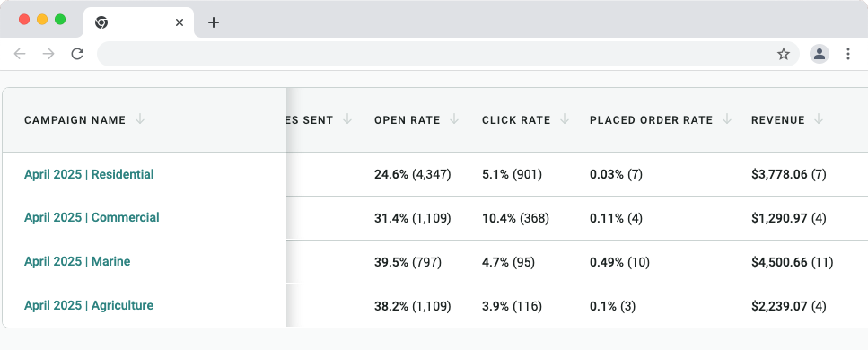Close the current browser tab
Viewport: 868px width, 350px height.
point(180,22)
